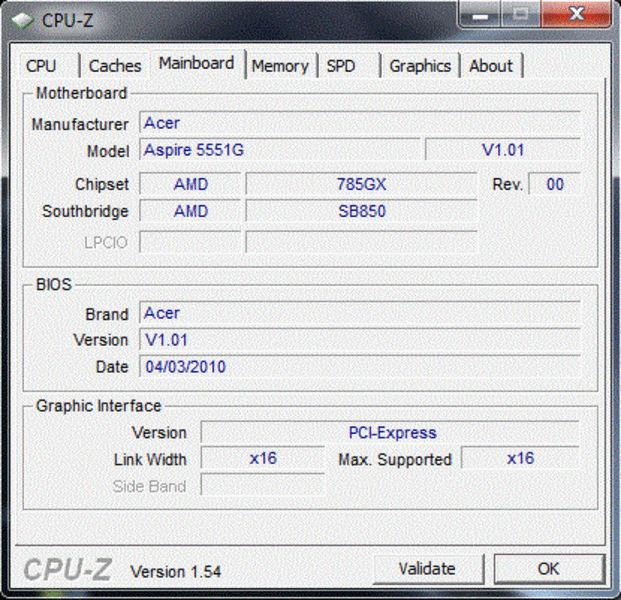
Task: Click the OK button
Action: pos(549,569)
